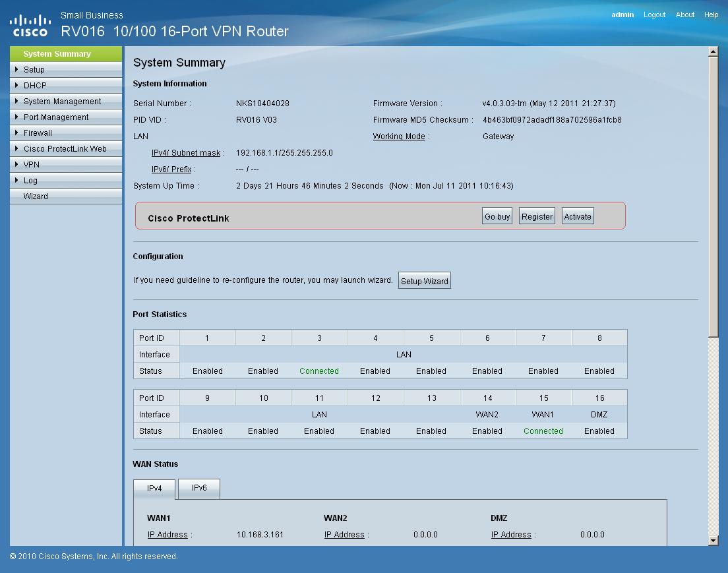This screenshot has width=728, height=573.
Task: Click the WAN2 interface cell
Action: (487, 415)
